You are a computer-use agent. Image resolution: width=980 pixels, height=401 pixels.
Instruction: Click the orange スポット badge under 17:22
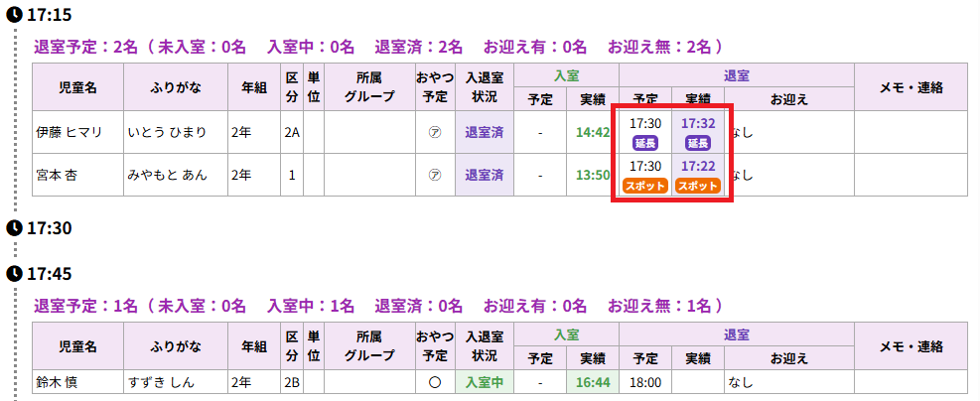tap(698, 186)
